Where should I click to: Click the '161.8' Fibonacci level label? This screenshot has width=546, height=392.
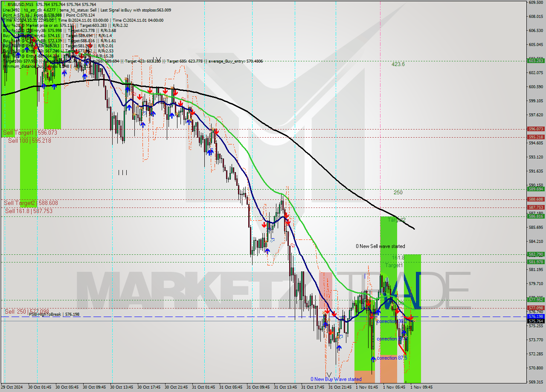click(398, 258)
